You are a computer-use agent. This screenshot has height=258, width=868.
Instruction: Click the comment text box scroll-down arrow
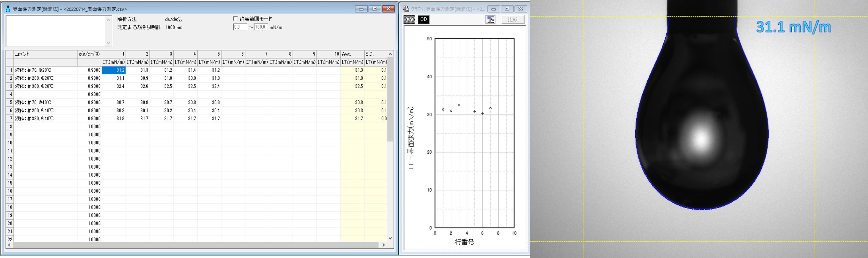click(108, 43)
